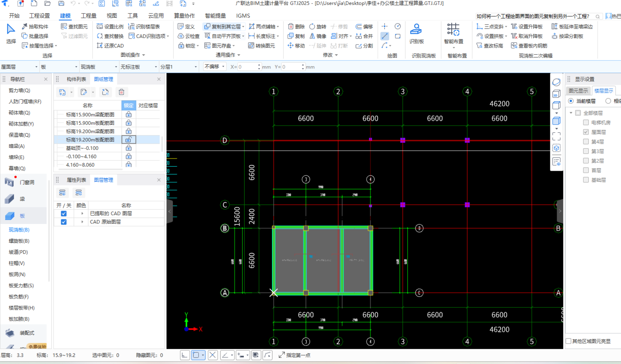Viewport: 621px width, 364px height.
Task: Click 识别楼层表 recognize floor table
Action: click(144, 27)
